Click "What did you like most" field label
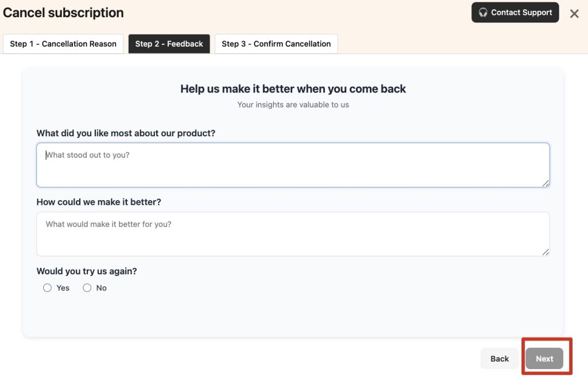Viewport: 588px width, 380px height. click(x=126, y=133)
